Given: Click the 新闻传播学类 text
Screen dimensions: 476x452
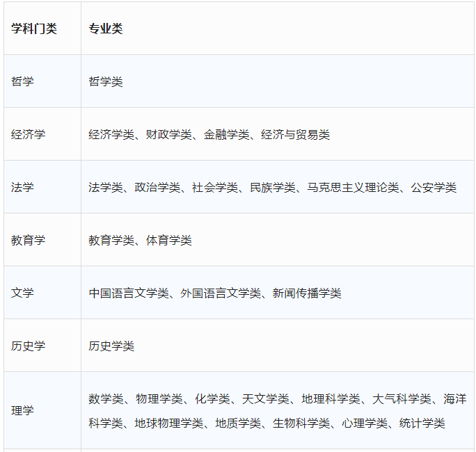Looking at the screenshot, I should point(307,293).
